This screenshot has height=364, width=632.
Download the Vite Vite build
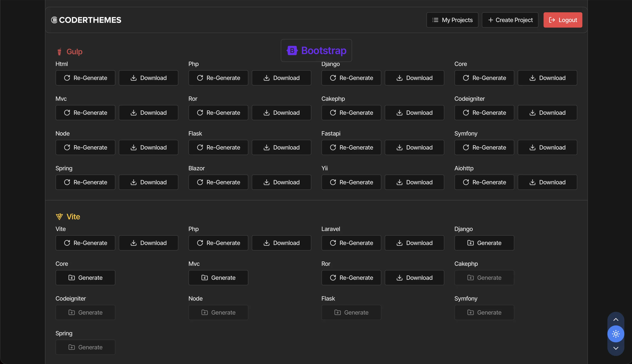148,243
